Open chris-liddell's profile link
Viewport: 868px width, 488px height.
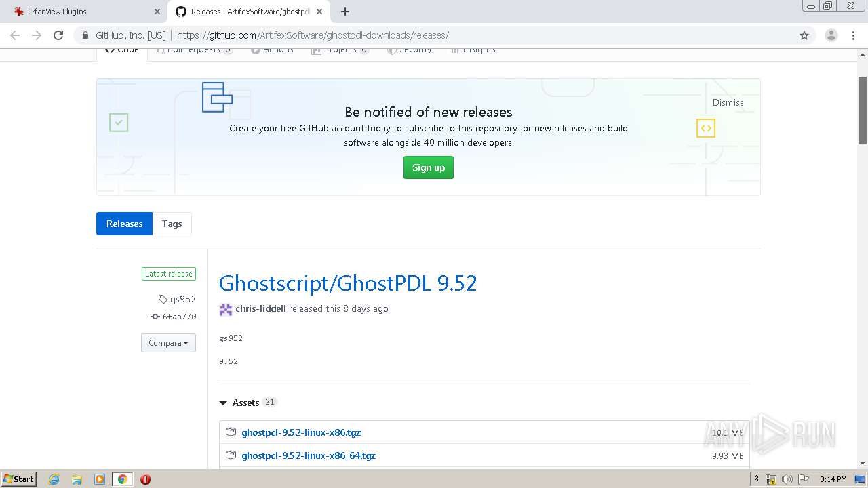(x=260, y=308)
